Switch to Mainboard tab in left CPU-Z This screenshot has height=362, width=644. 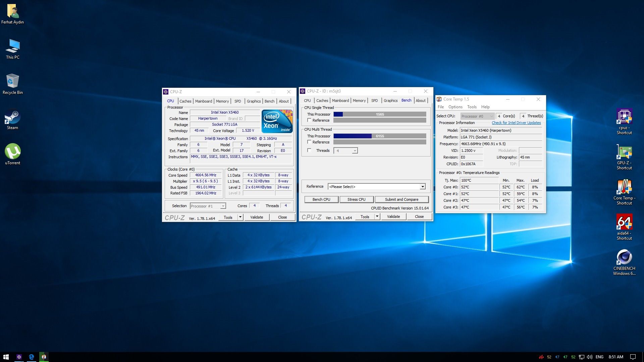point(203,101)
